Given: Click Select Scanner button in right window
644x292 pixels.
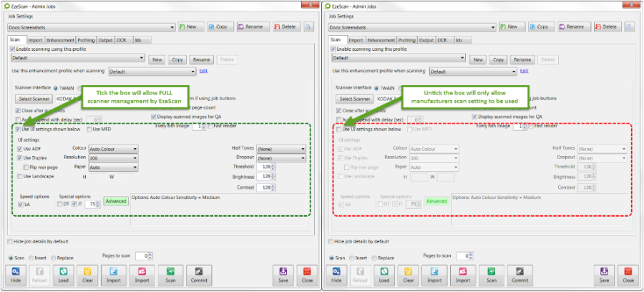Looking at the screenshot, I should point(355,99).
